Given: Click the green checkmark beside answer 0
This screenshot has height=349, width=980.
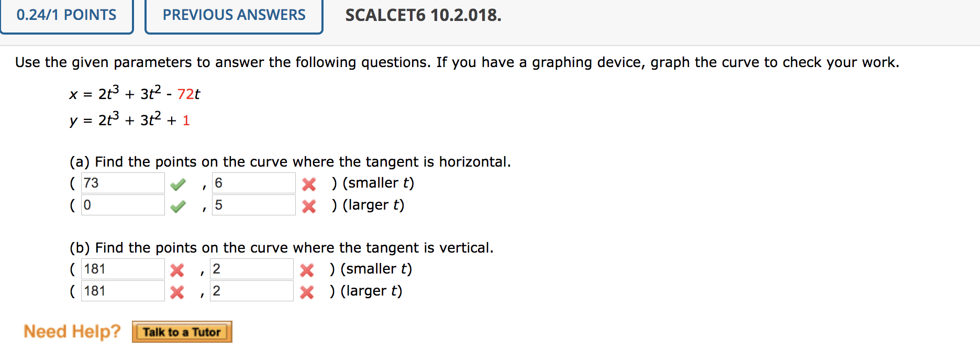Looking at the screenshot, I should point(179,205).
